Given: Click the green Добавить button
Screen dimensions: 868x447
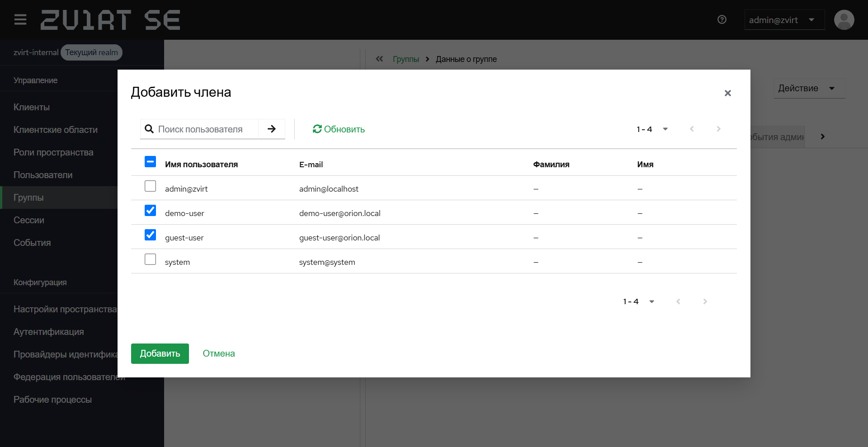Looking at the screenshot, I should tap(160, 353).
